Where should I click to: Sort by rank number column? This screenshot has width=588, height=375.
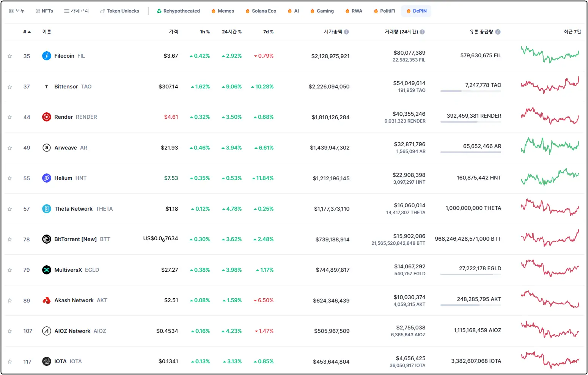tap(27, 32)
